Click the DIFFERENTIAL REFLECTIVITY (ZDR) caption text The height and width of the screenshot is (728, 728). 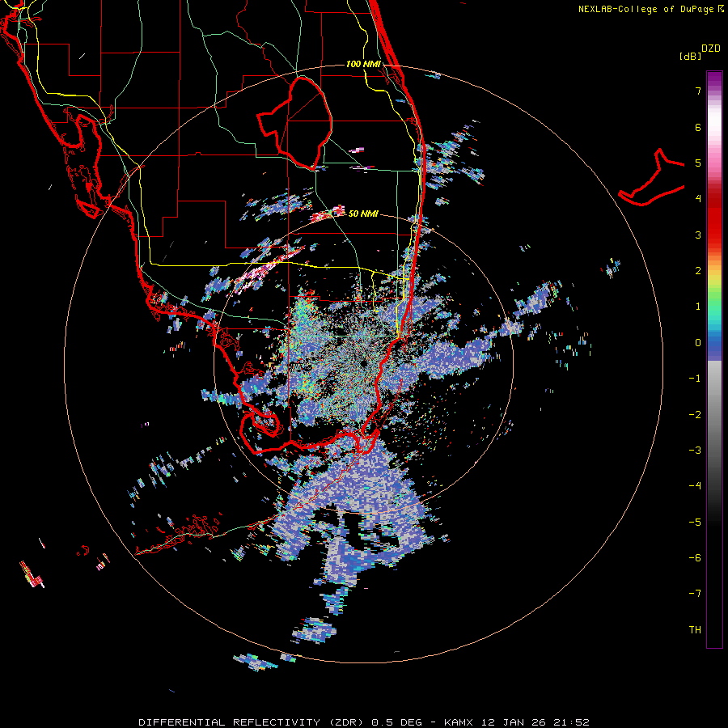point(252,722)
